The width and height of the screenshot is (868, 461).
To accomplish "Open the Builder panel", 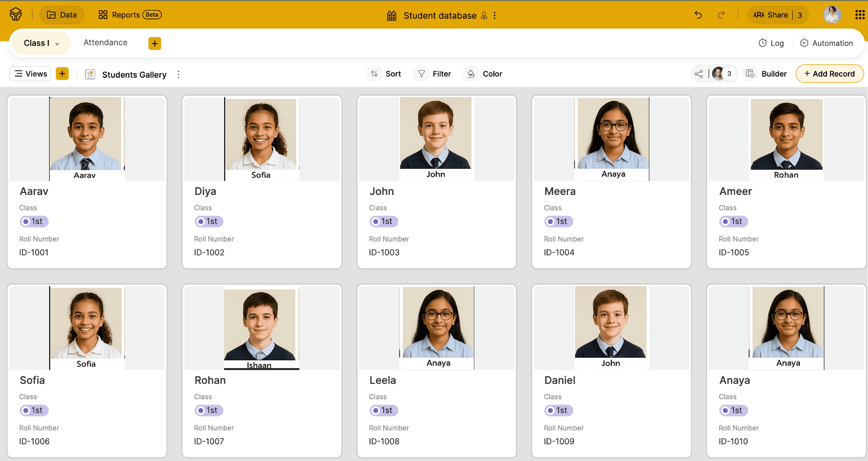I will (x=766, y=74).
